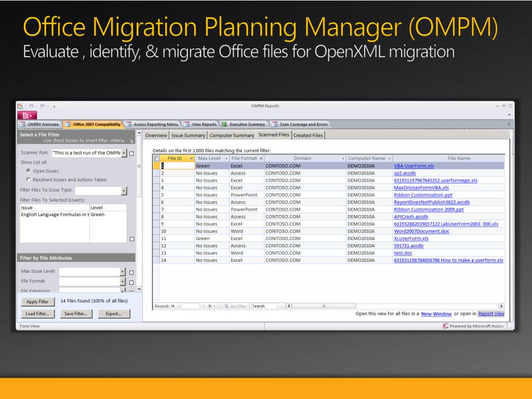The image size is (532, 399).
Task: Toggle invert checkbox beside the Issue list
Action: [x=131, y=239]
